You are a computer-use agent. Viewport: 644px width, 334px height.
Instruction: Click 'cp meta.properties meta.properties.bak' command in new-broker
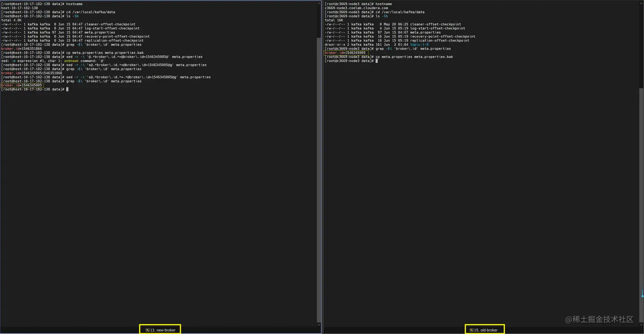click(x=105, y=53)
